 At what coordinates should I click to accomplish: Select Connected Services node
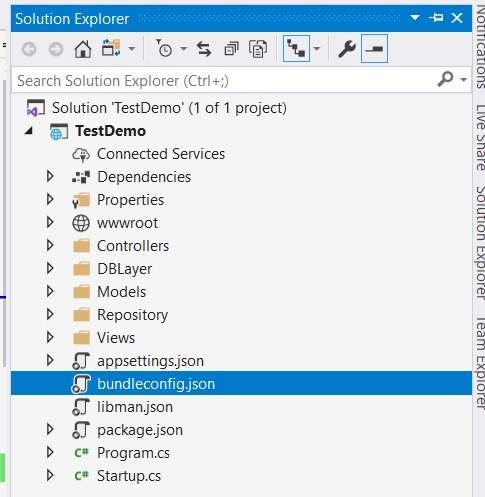click(161, 154)
